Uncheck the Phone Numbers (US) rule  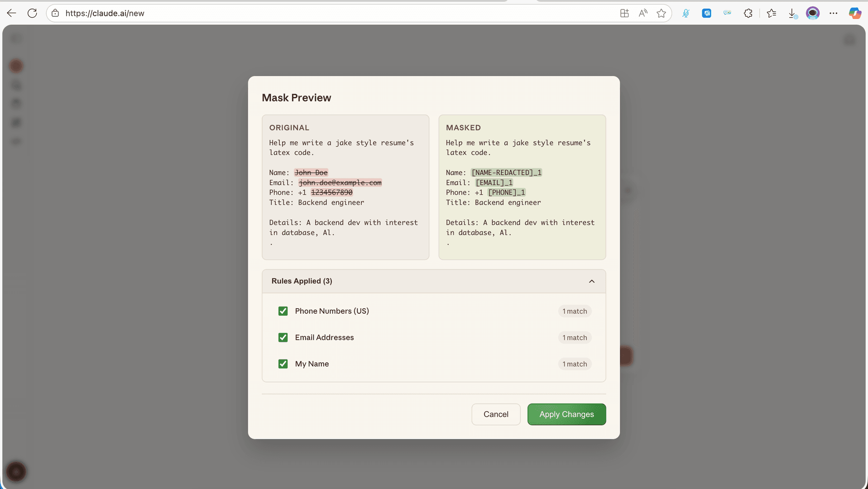[x=283, y=311]
